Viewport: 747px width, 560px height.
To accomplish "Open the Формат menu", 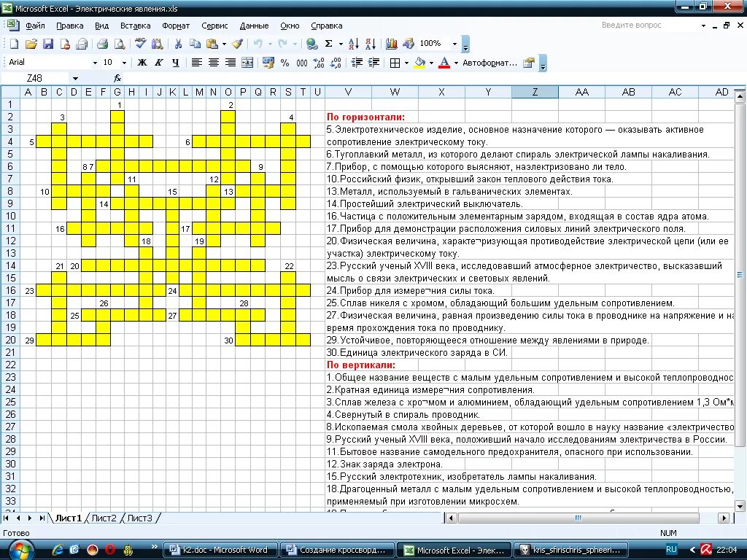I will pos(176,26).
